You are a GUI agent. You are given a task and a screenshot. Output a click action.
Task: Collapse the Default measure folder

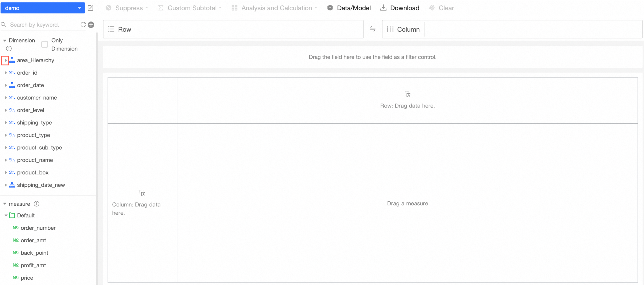click(x=6, y=215)
